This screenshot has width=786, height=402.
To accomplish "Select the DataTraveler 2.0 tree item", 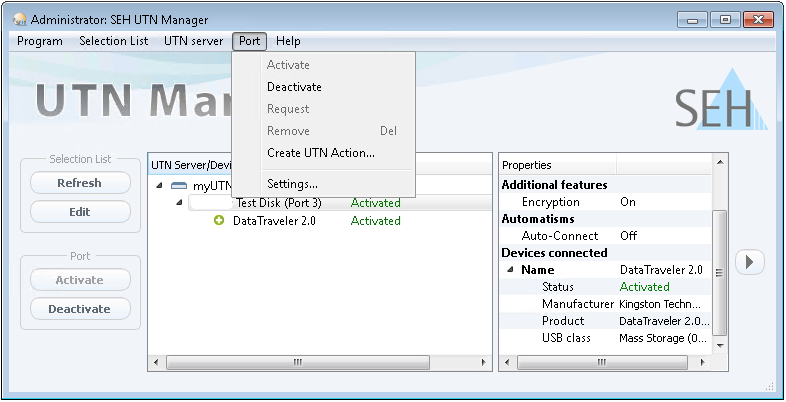I will point(274,221).
